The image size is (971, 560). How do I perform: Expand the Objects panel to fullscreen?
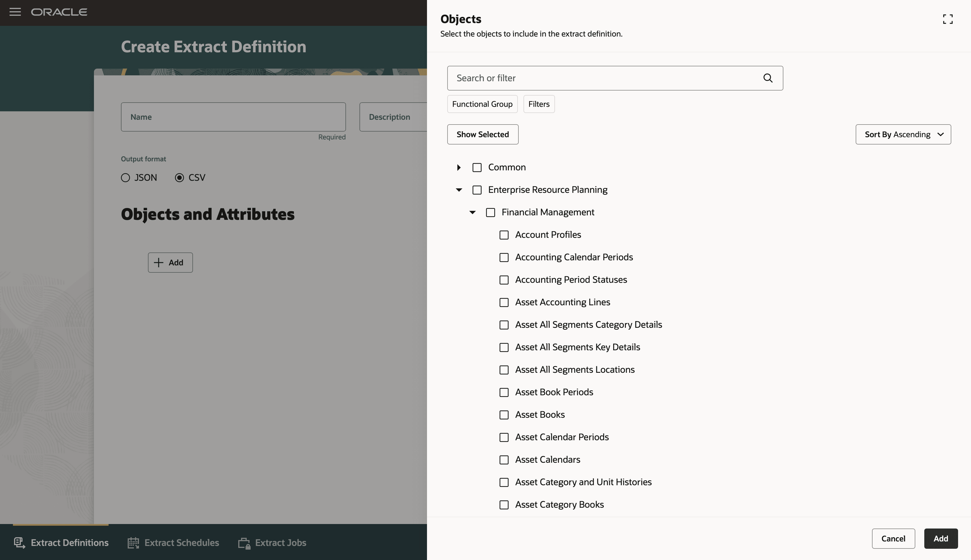click(948, 19)
